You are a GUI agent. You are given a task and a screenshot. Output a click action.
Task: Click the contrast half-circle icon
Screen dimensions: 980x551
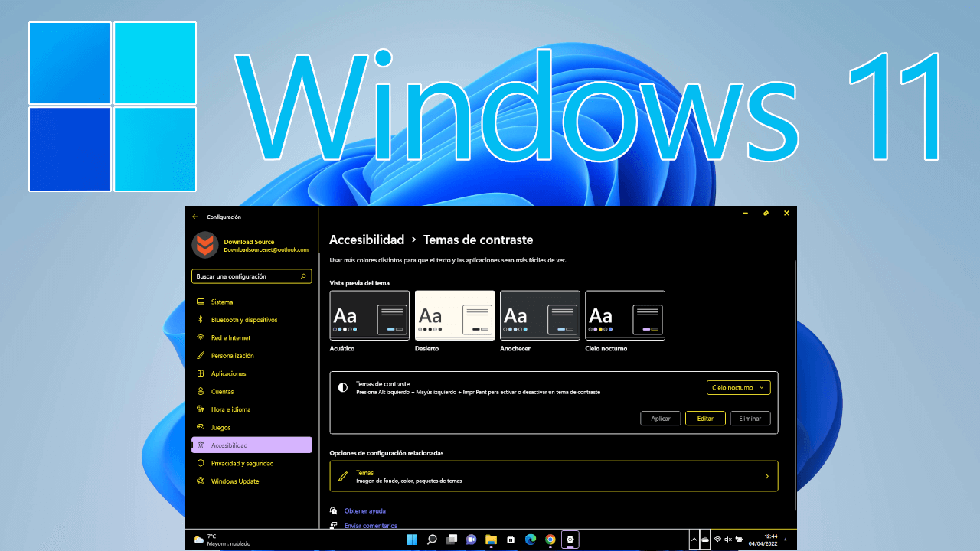coord(343,388)
